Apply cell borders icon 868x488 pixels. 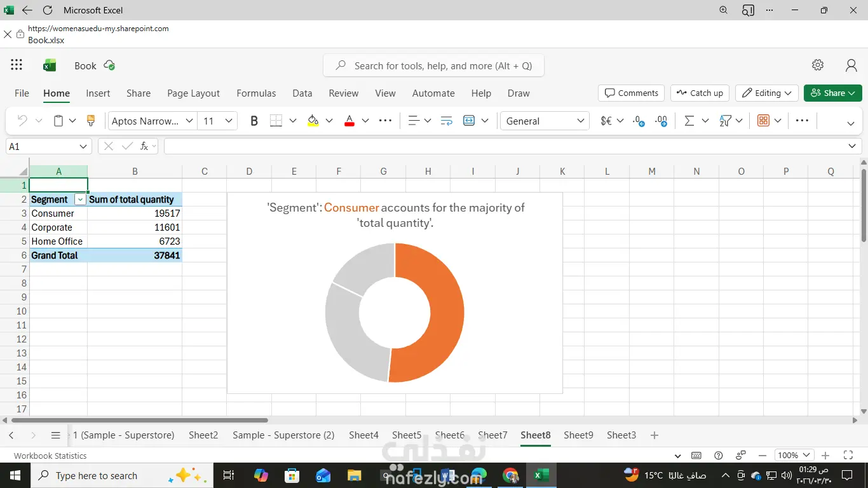click(276, 121)
